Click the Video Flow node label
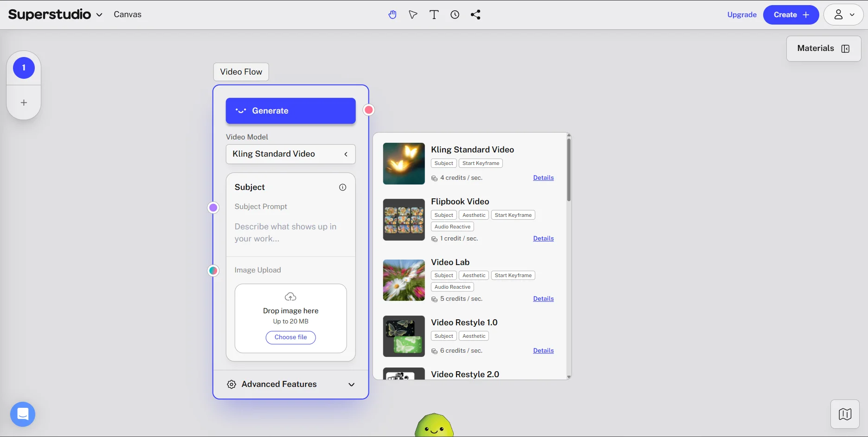This screenshot has height=437, width=868. (241, 72)
